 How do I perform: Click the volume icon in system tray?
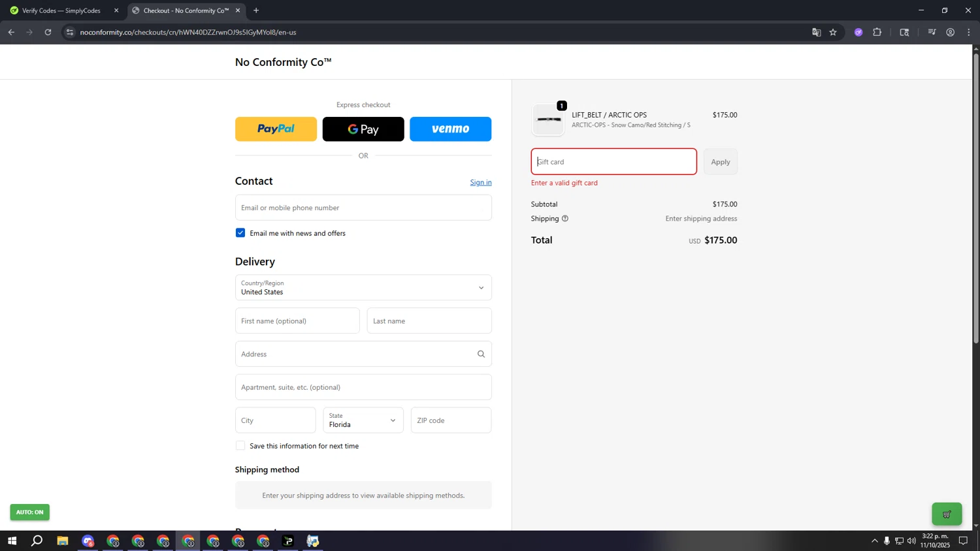[x=911, y=541]
